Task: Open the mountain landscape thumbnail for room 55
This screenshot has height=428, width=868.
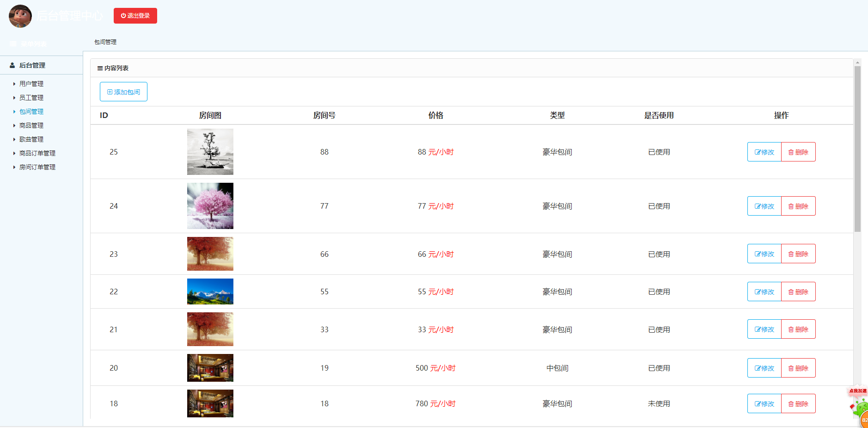Action: (210, 292)
